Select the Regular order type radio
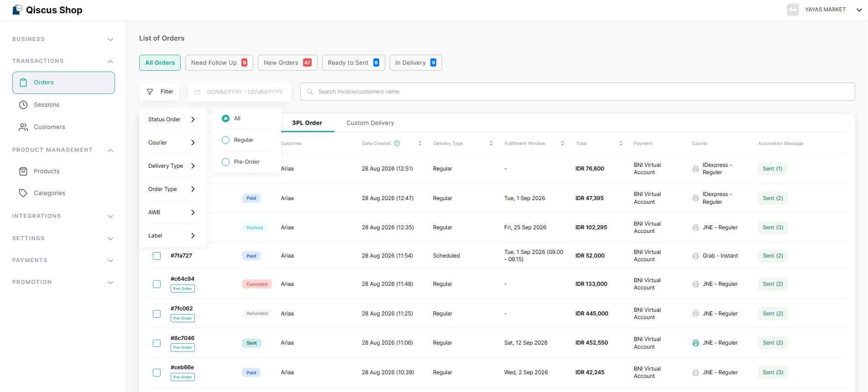This screenshot has height=392, width=868. coord(225,140)
